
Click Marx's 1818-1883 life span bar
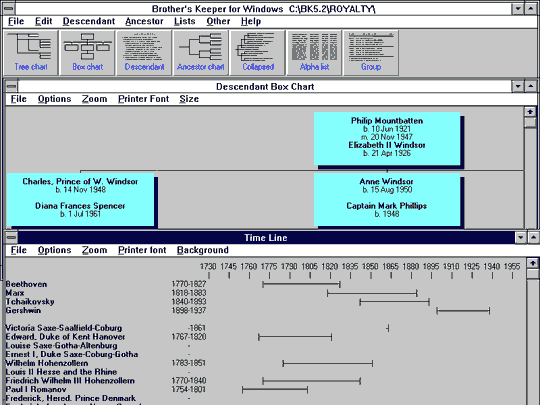click(372, 293)
